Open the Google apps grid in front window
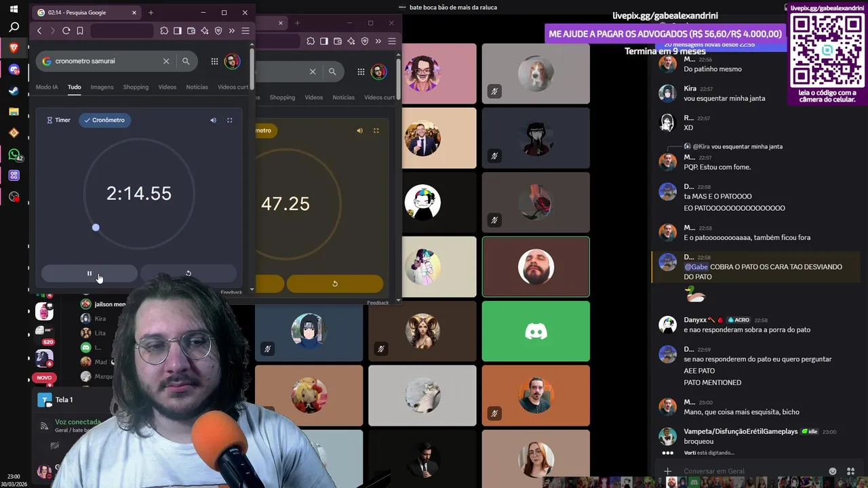868x488 pixels. click(x=214, y=61)
